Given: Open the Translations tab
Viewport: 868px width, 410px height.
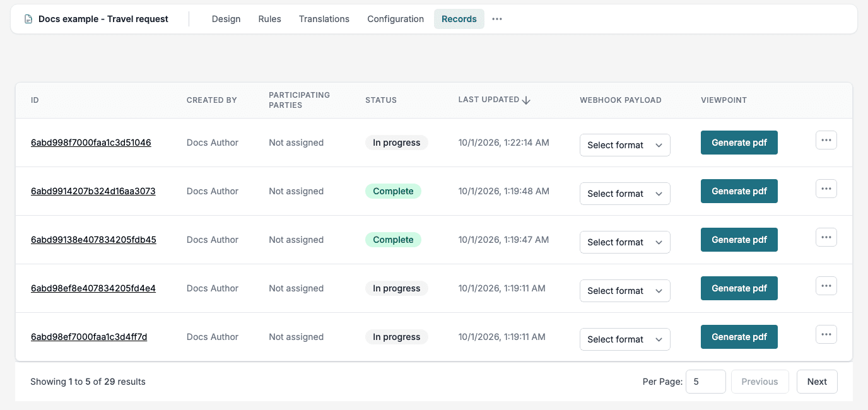Looking at the screenshot, I should [324, 19].
